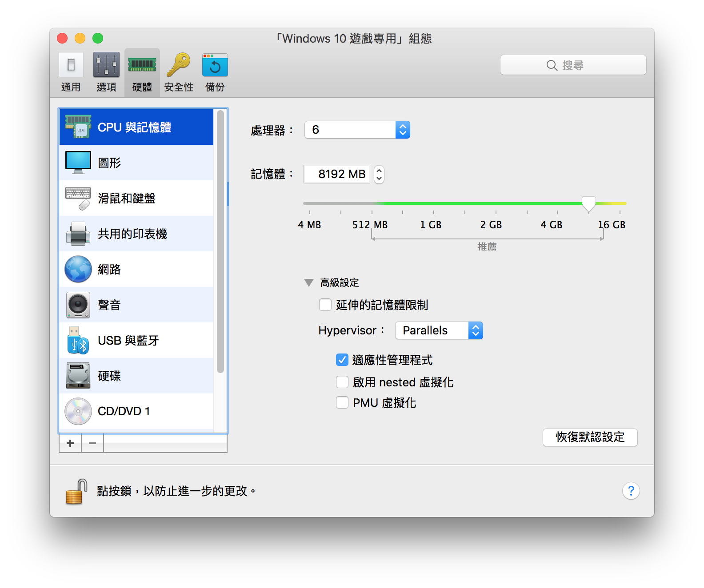Image resolution: width=704 pixels, height=588 pixels.
Task: Open the Hypervisor Parallels dropdown
Action: pyautogui.click(x=439, y=330)
